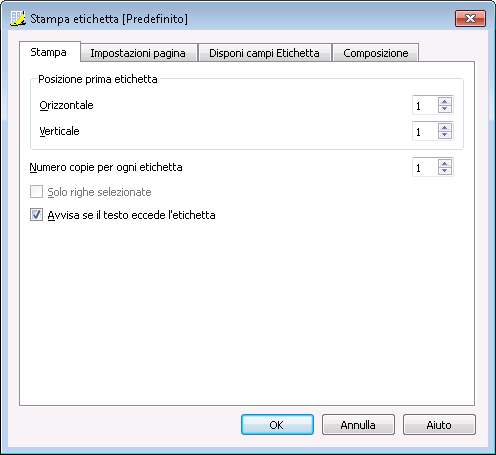Image resolution: width=496 pixels, height=455 pixels.
Task: Focus the Orizzontale number field
Action: (425, 105)
